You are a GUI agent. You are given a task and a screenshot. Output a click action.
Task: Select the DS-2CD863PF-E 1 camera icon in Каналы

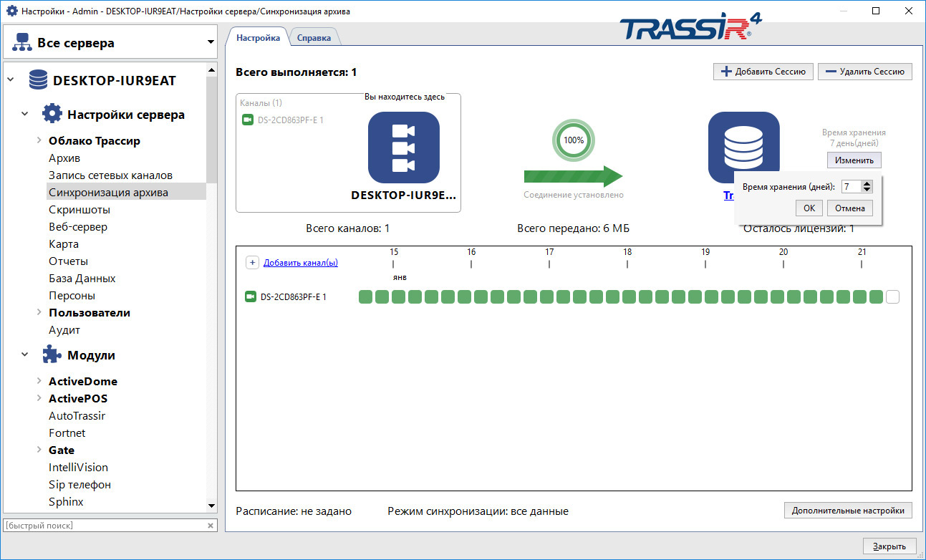point(248,120)
